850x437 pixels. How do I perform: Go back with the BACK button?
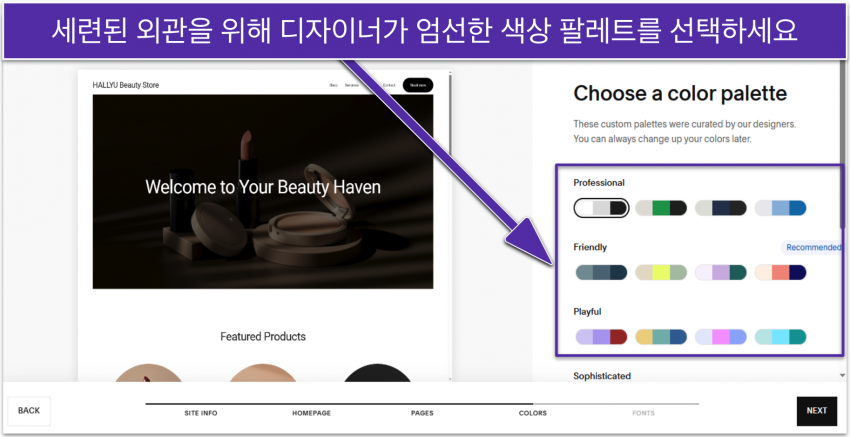29,411
